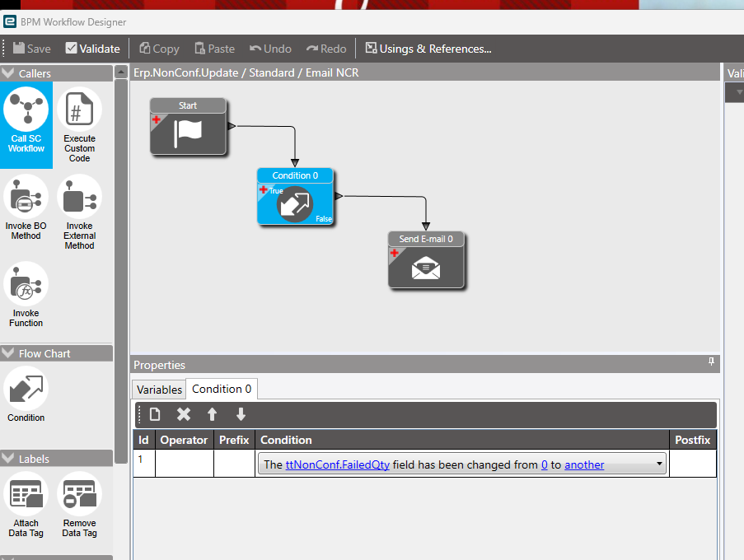Open the Condition row dropdown arrow
The width and height of the screenshot is (744, 560).
tap(659, 464)
